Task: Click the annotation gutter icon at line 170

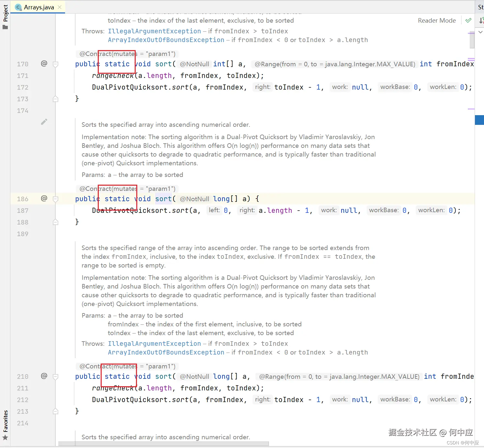Action: (44, 63)
